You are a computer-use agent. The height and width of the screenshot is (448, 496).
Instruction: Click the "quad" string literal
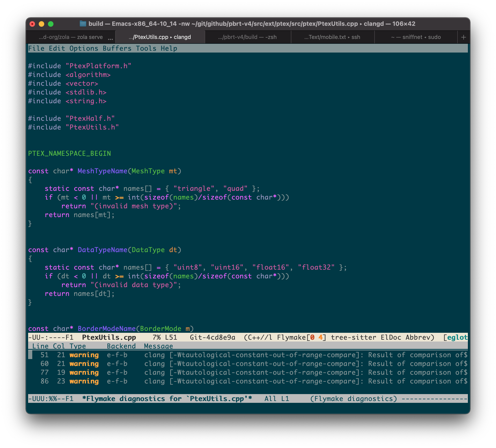click(235, 189)
